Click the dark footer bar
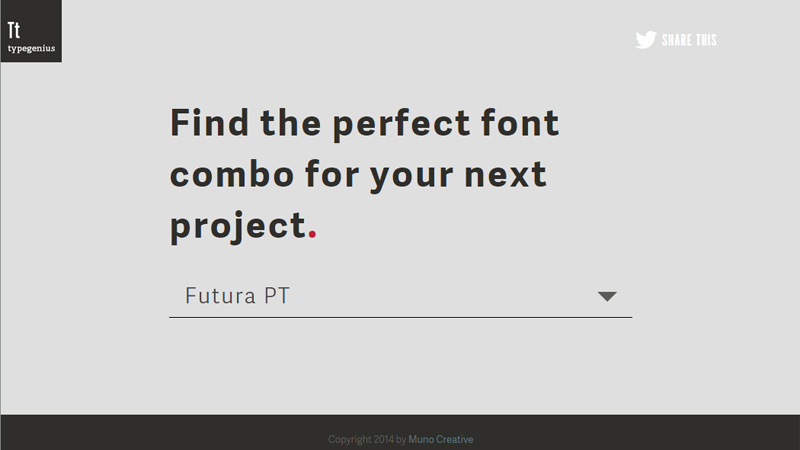Screen dimensions: 800x450 401,432
